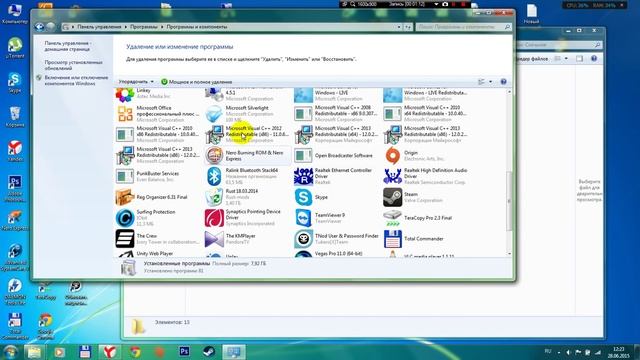Select Nero Burning ROM & Nero Express icon

click(214, 156)
